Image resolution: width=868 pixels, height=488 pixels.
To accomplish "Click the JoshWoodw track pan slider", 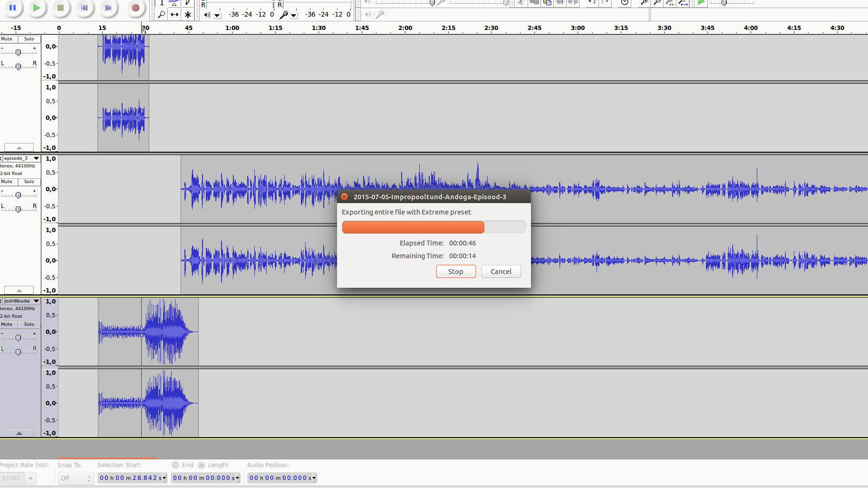I will coord(18,352).
